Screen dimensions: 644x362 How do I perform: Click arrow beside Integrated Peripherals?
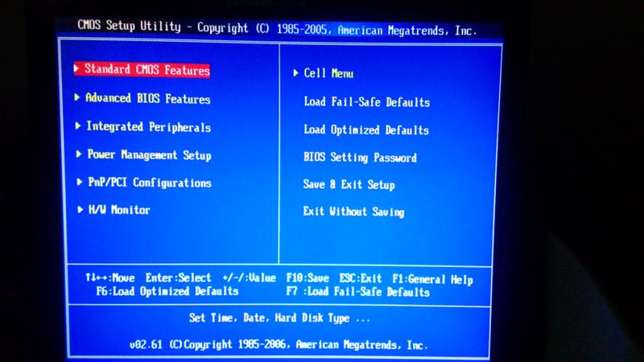click(77, 126)
